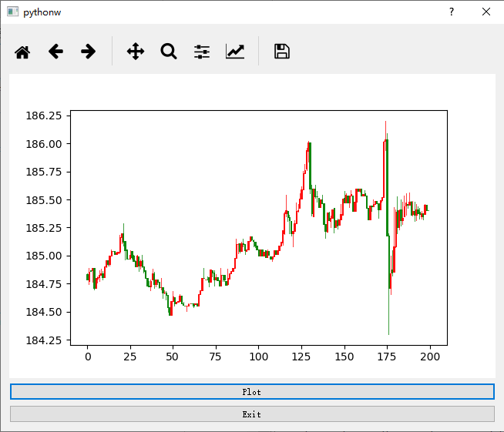Click the y-axis label 184.25
The width and height of the screenshot is (504, 432).
44,340
